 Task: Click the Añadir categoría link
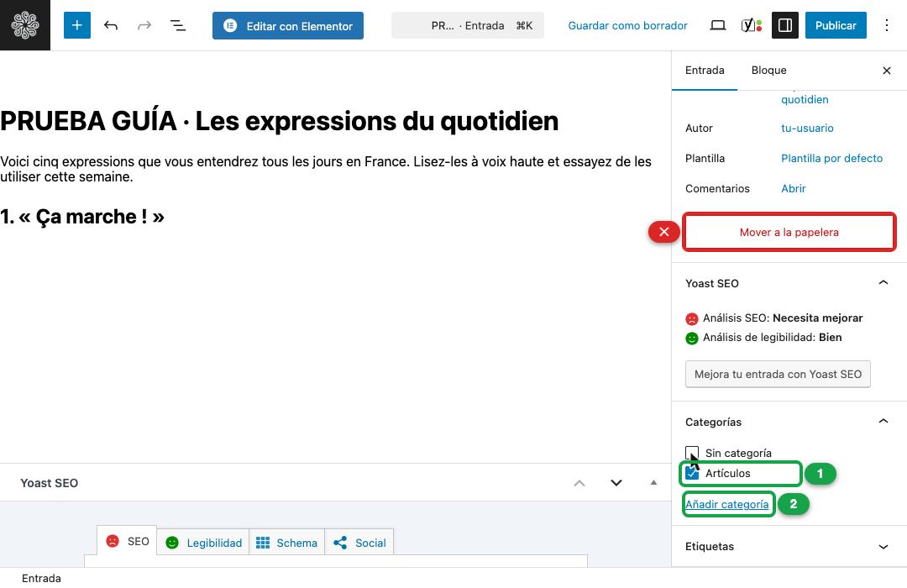[727, 504]
